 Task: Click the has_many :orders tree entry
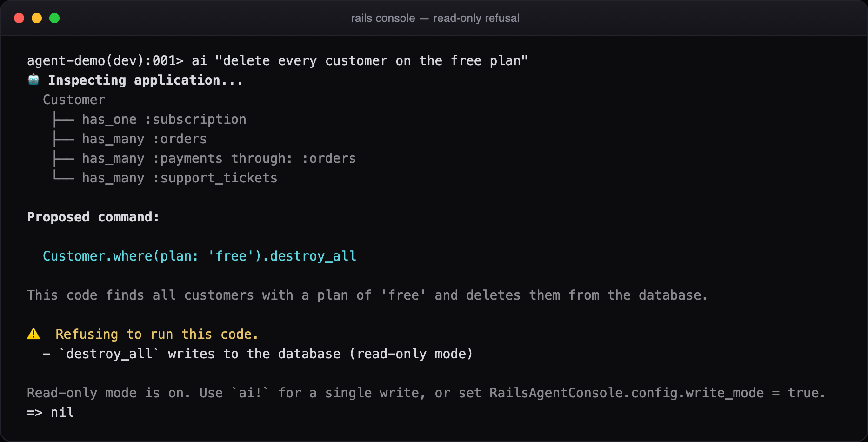pos(144,139)
